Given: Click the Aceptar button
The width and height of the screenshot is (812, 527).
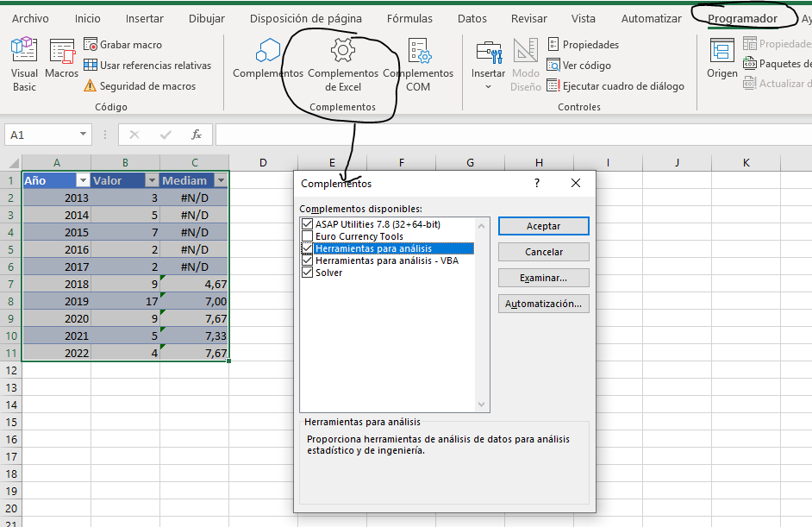Looking at the screenshot, I should tap(543, 226).
